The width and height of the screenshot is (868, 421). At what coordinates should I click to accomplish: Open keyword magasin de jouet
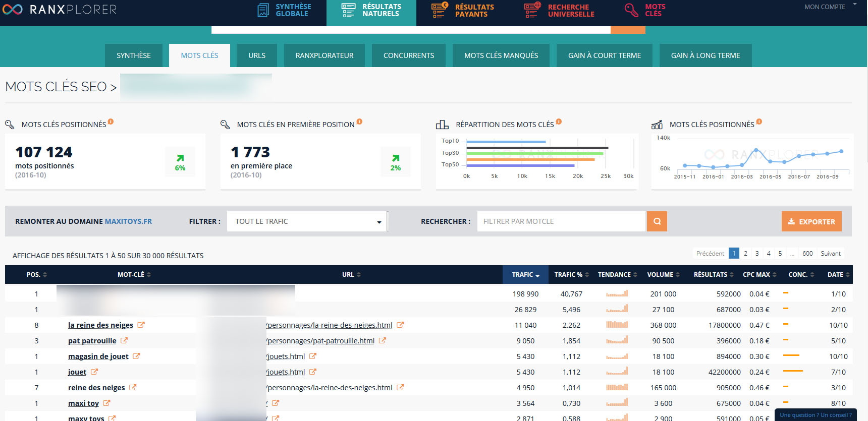[98, 356]
